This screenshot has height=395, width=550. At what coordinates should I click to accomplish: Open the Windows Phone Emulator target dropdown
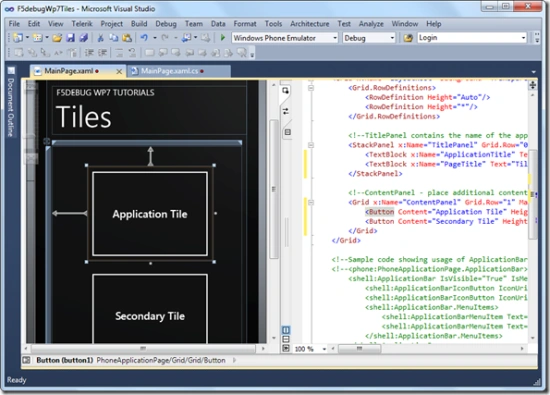335,38
